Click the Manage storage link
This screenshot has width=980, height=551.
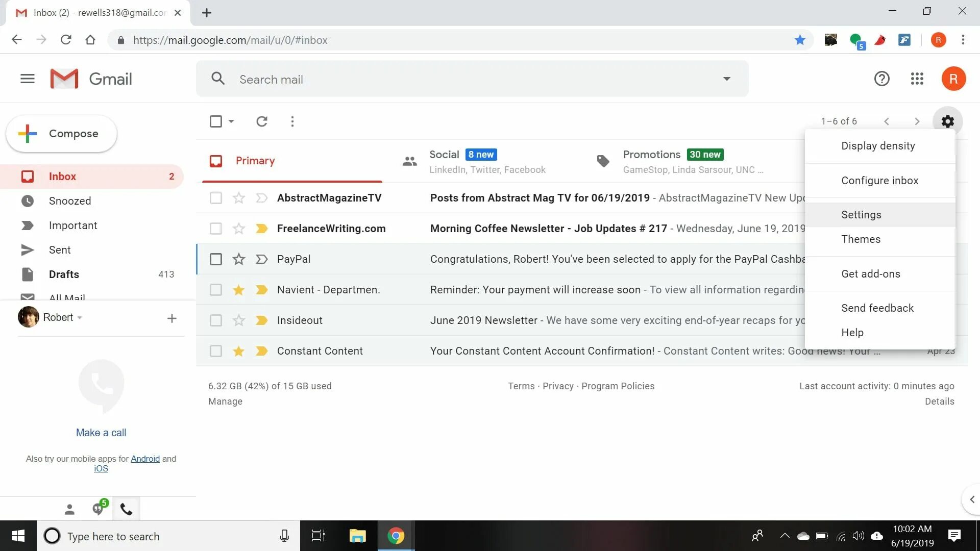click(x=225, y=401)
